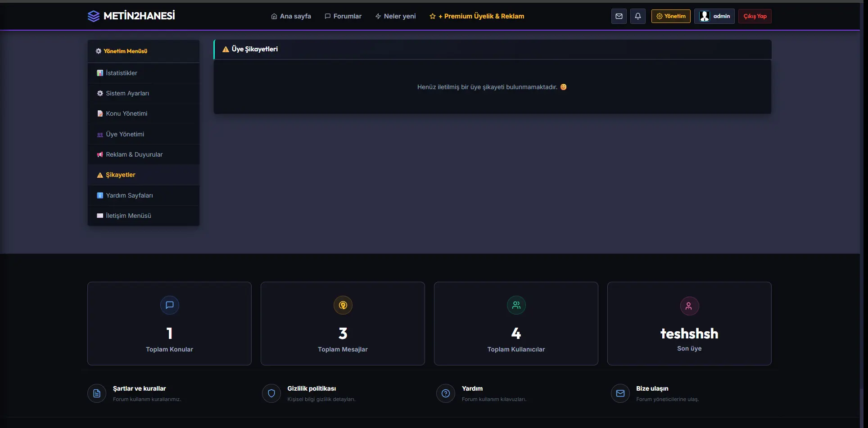Viewport: 868px width, 428px height.
Task: Click the Son üye label
Action: 689,348
